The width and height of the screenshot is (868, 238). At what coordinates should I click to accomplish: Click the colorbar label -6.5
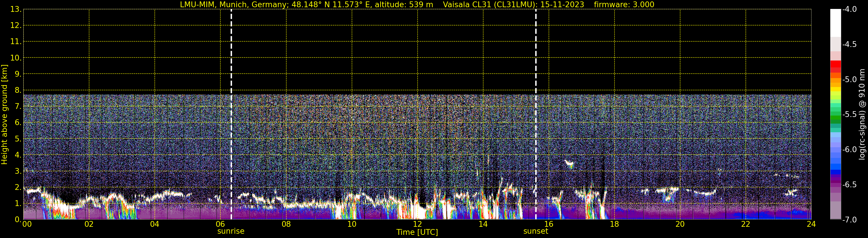pyautogui.click(x=850, y=185)
